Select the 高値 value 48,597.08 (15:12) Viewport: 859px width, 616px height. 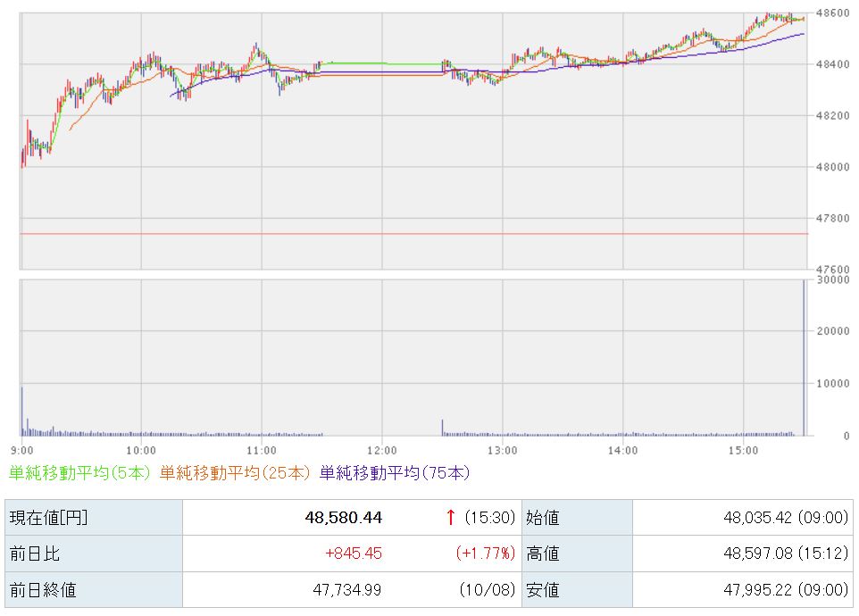point(782,554)
